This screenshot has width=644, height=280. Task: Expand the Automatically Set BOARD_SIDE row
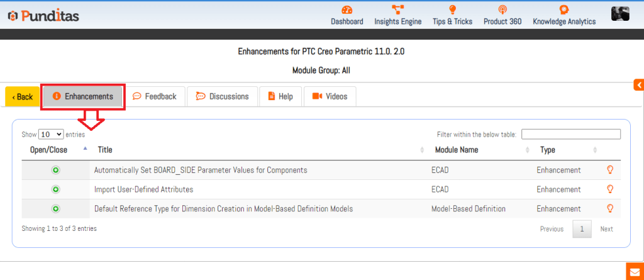click(x=55, y=170)
